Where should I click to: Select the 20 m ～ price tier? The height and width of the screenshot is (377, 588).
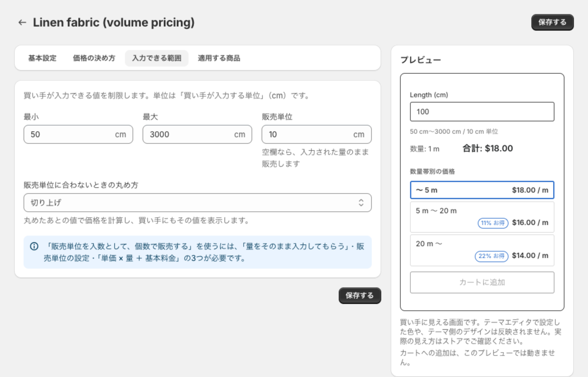click(x=482, y=250)
